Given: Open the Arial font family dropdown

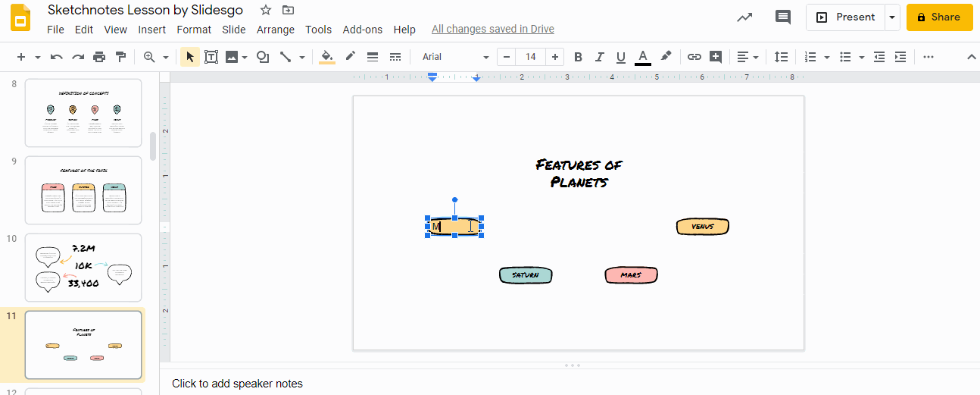Looking at the screenshot, I should pyautogui.click(x=455, y=57).
